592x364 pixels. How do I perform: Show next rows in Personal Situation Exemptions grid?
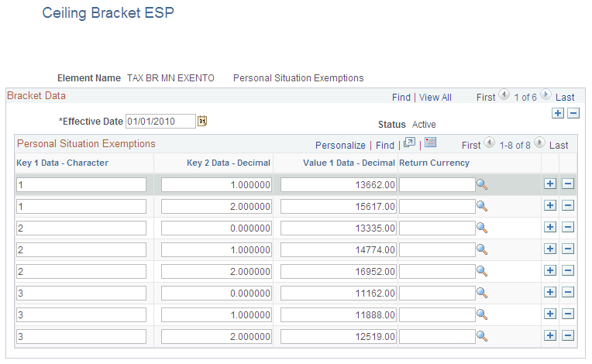pos(539,143)
